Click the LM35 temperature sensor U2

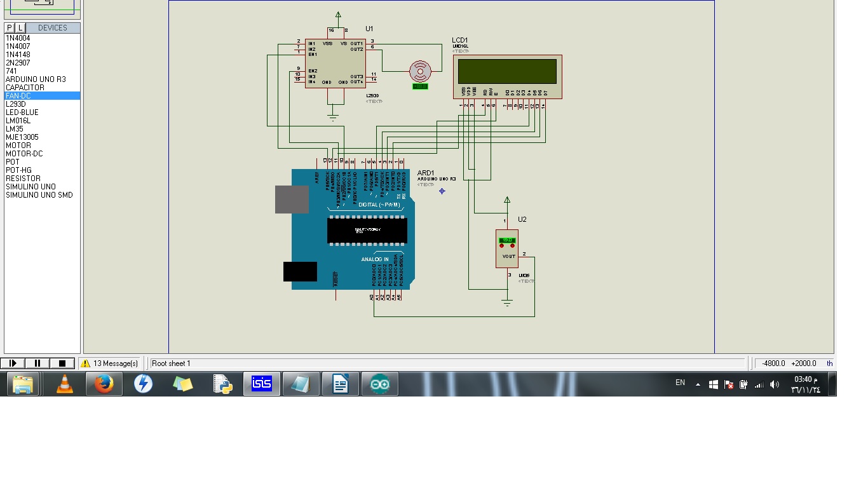click(x=506, y=248)
